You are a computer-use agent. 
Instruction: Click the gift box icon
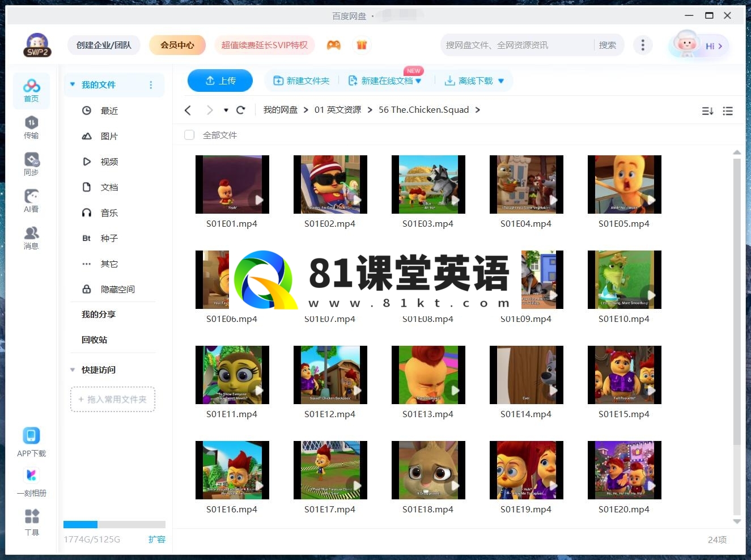(x=362, y=45)
